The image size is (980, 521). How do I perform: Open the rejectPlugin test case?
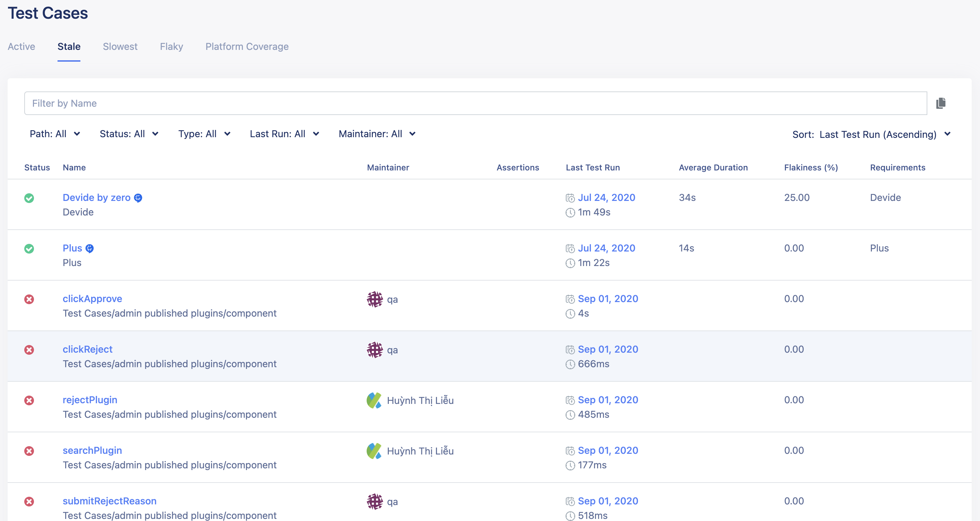(x=90, y=400)
